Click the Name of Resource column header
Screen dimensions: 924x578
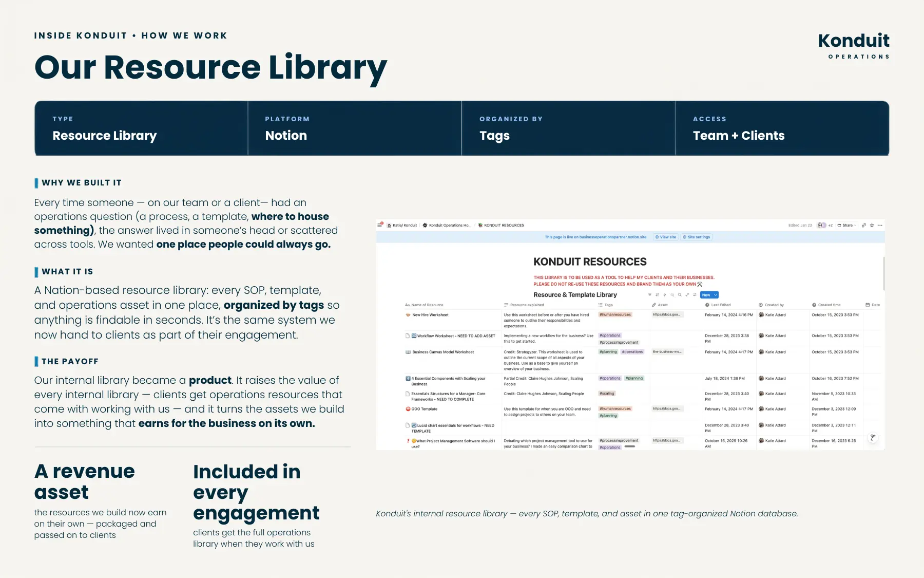425,305
